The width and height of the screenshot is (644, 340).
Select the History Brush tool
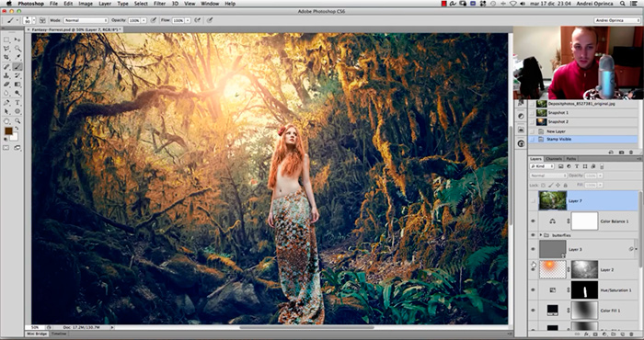tap(17, 75)
